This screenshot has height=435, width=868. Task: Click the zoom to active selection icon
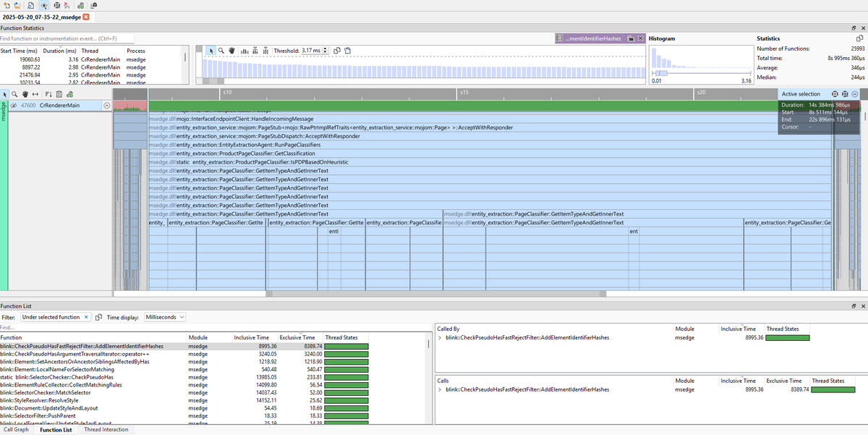click(x=845, y=94)
